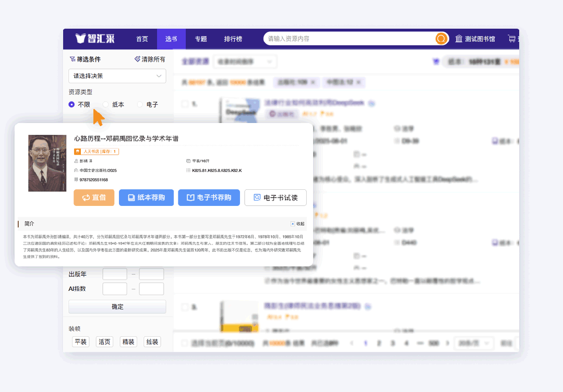
Task: Click the book cover thumbnail in popup
Action: click(44, 163)
